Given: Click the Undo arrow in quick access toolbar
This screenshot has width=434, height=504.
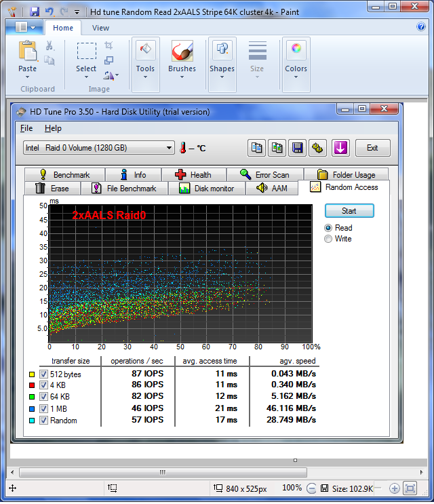Looking at the screenshot, I should coord(49,12).
